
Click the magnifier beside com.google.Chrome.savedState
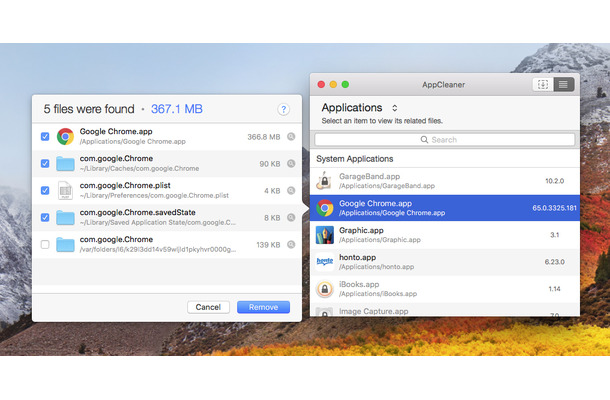coord(291,217)
